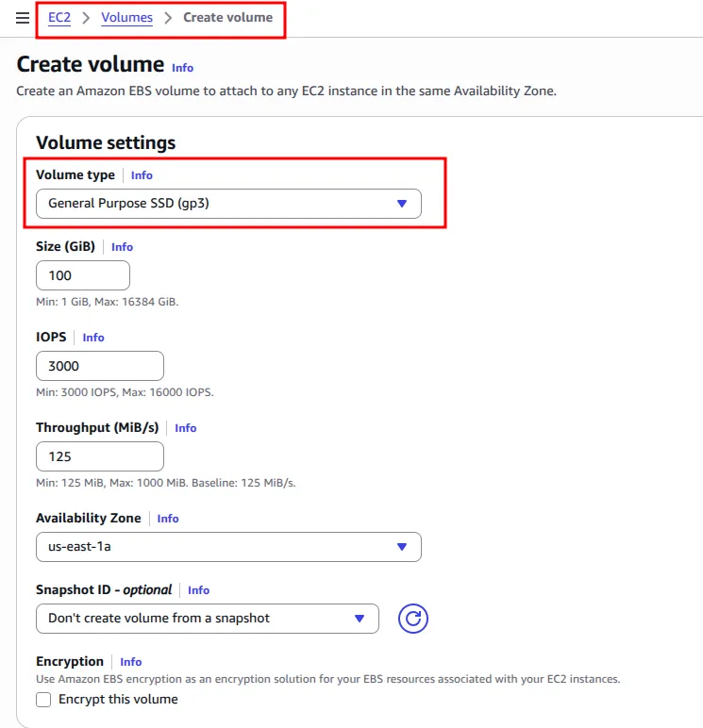Screen dimensions: 703x728
Task: Expand the Volume type dropdown
Action: tap(228, 204)
